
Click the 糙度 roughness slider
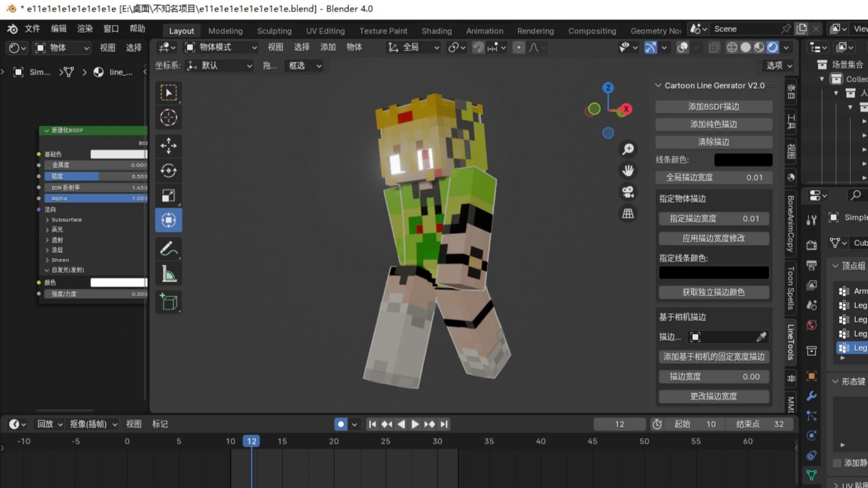(96, 176)
